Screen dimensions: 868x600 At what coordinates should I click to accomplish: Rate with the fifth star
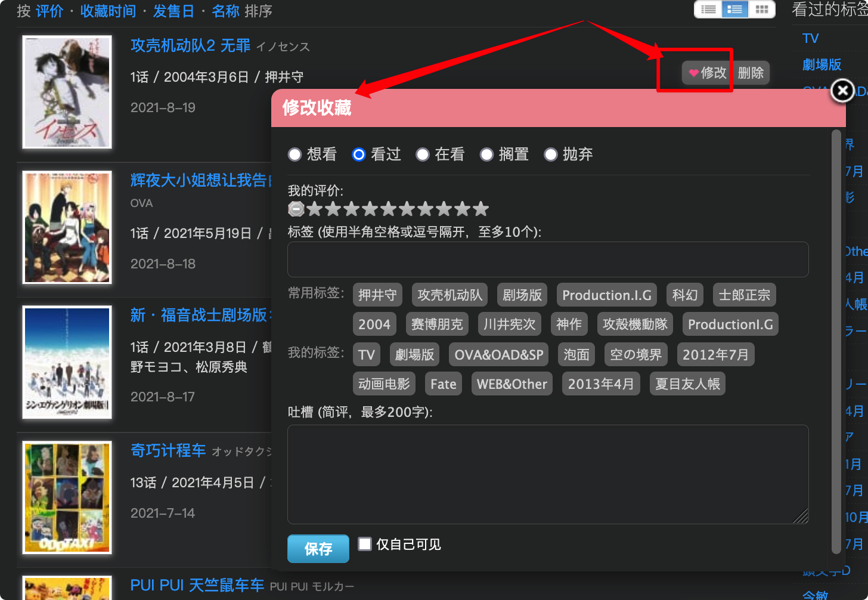(x=389, y=209)
